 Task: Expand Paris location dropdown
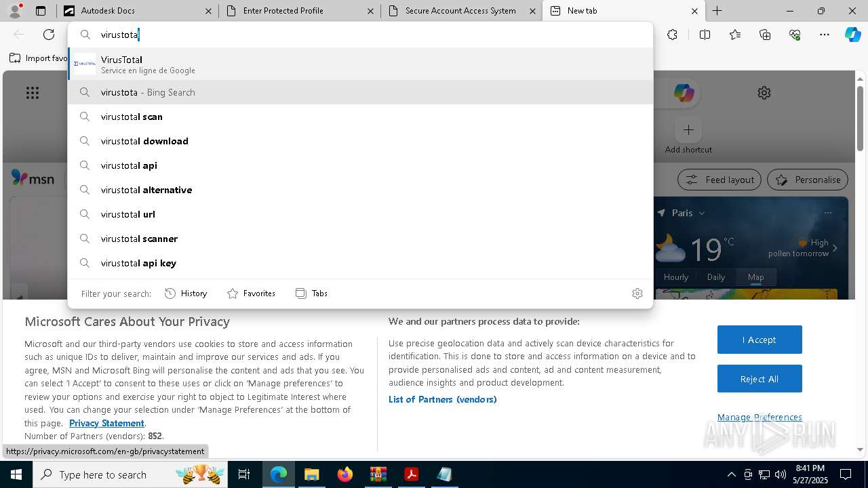(702, 213)
